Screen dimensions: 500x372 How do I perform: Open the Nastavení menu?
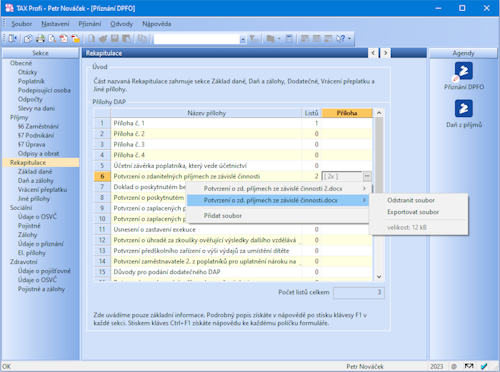(x=55, y=24)
